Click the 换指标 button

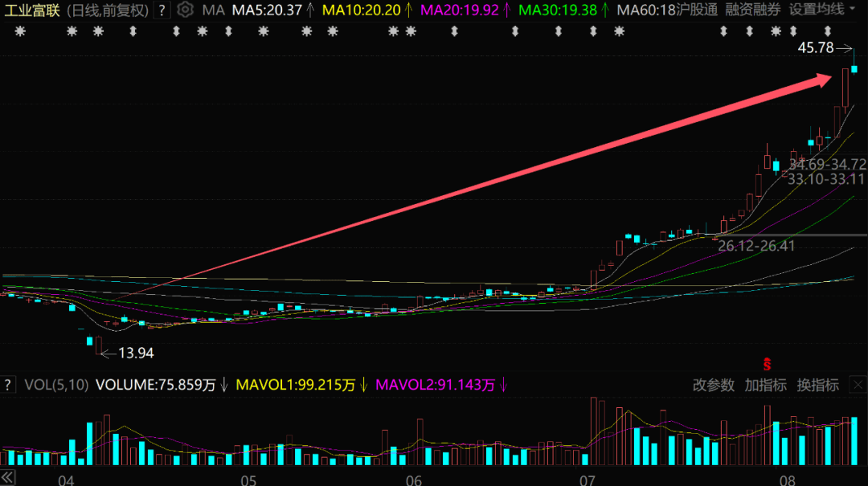[x=817, y=385]
